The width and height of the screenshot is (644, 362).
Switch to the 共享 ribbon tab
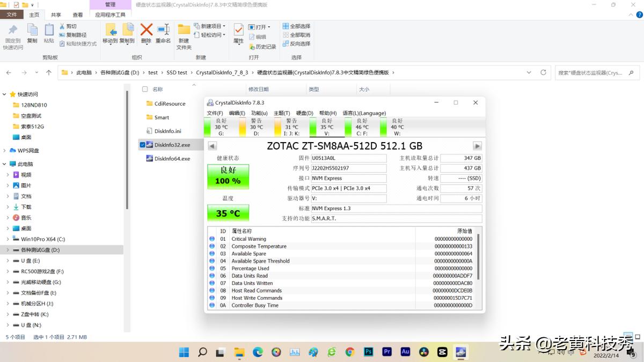pos(55,14)
